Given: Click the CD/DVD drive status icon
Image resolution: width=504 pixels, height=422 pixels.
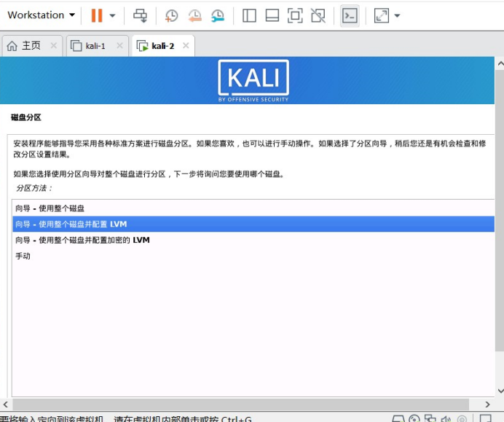Looking at the screenshot, I should coord(414,419).
